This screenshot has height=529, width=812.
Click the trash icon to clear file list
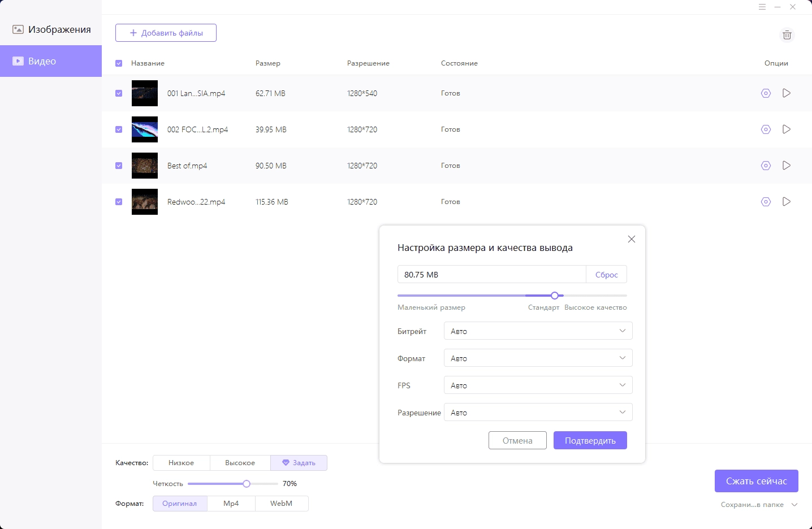(787, 35)
